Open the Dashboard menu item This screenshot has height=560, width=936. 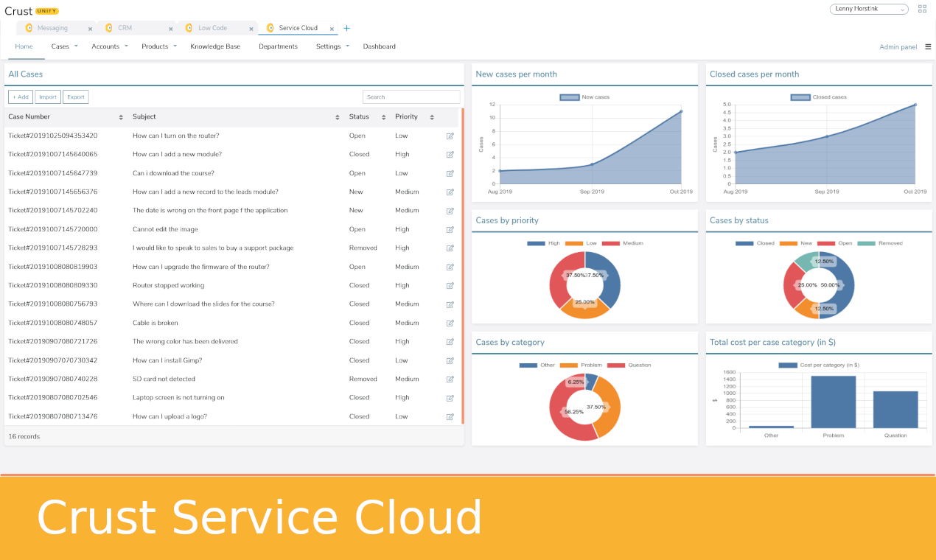pos(380,46)
